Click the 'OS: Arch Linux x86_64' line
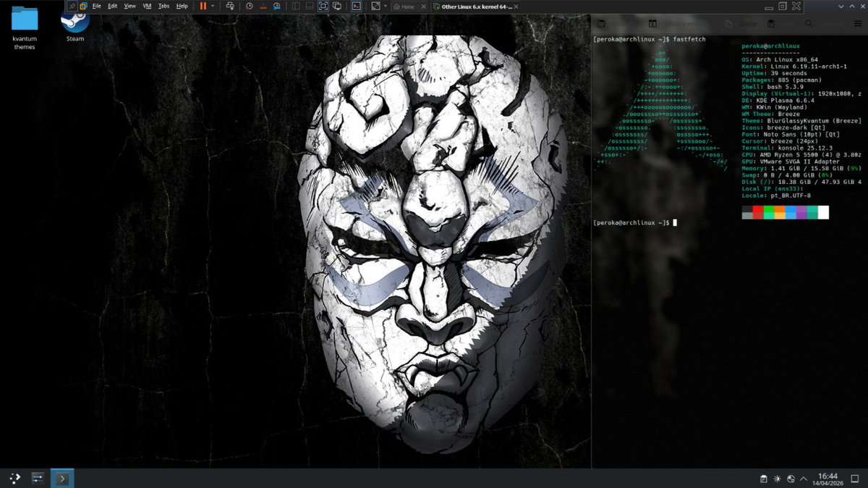Screen dimensions: 868x488 point(780,59)
